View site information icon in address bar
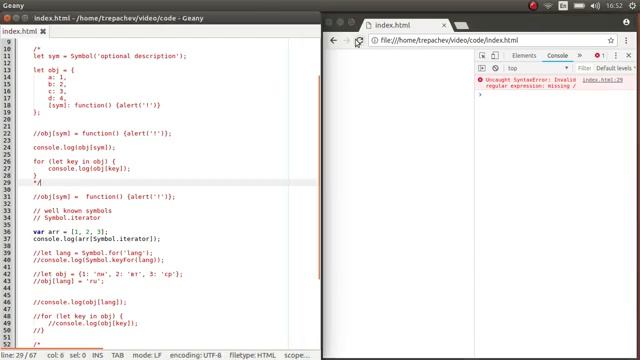Viewport: 640px width, 360px height. 374,40
